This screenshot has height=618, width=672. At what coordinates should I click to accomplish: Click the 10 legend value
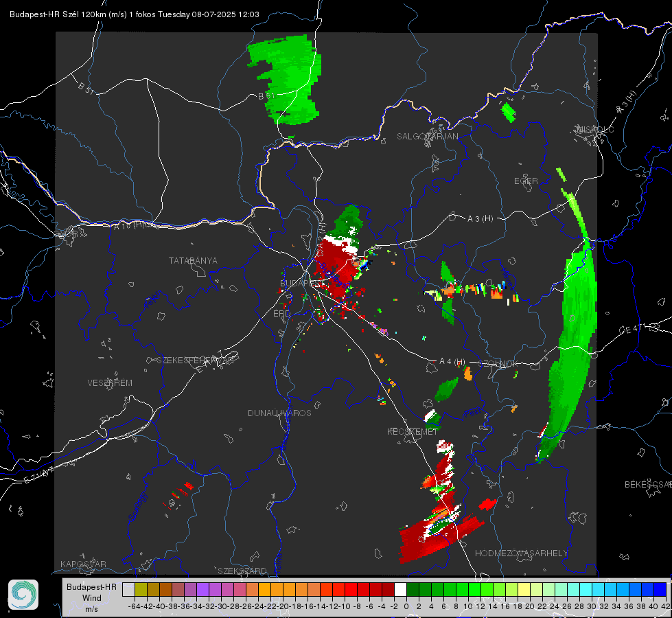pyautogui.click(x=468, y=606)
